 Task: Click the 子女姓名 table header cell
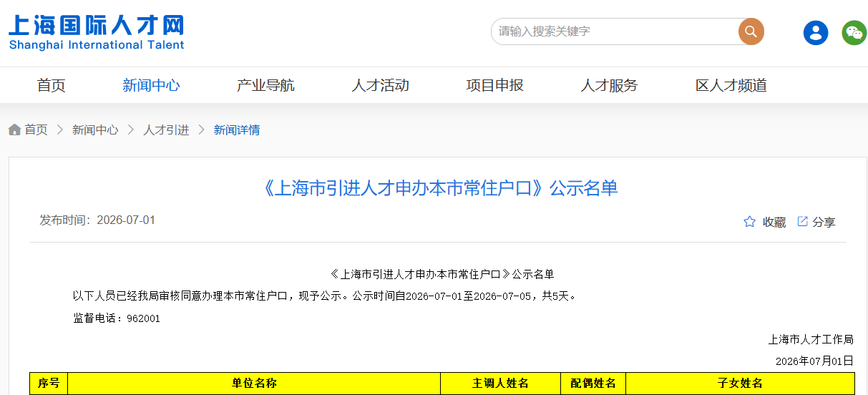(x=740, y=384)
